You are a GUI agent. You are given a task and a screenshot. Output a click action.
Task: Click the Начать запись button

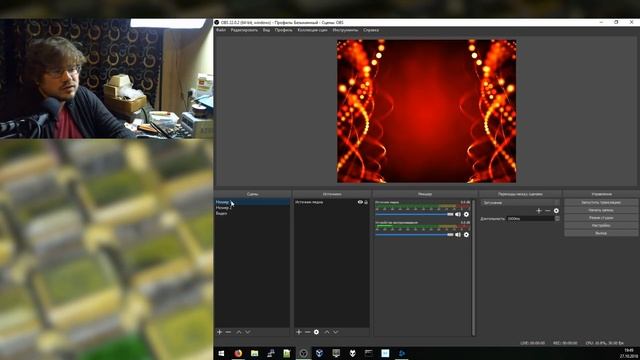(601, 210)
